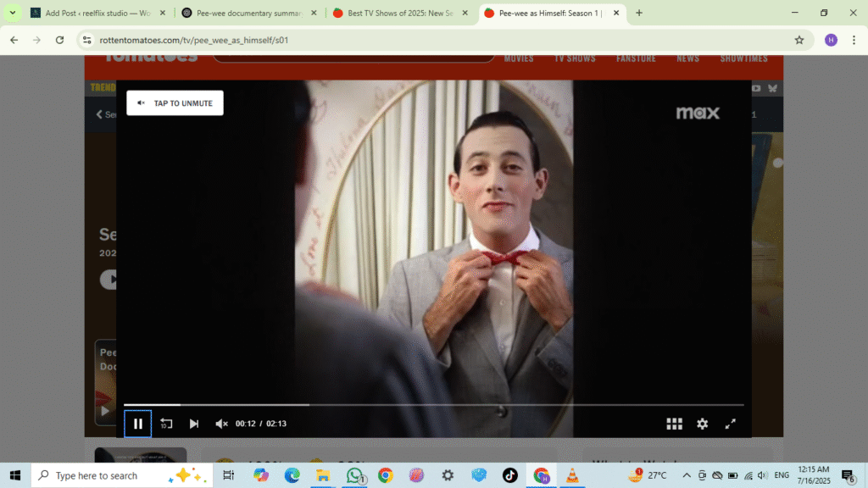Pause the trailer video
The image size is (868, 488).
click(138, 424)
